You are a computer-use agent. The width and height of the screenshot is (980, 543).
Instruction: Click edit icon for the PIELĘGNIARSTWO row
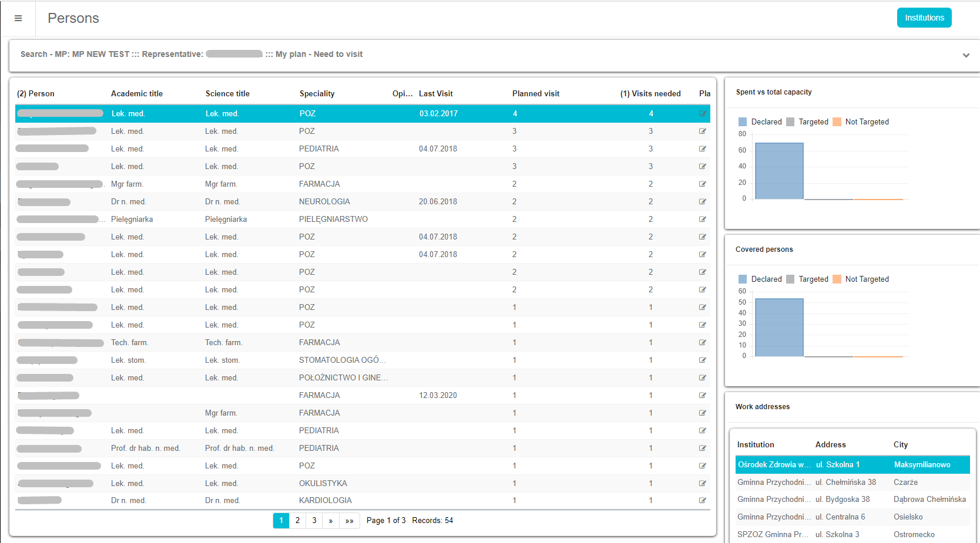tap(702, 220)
